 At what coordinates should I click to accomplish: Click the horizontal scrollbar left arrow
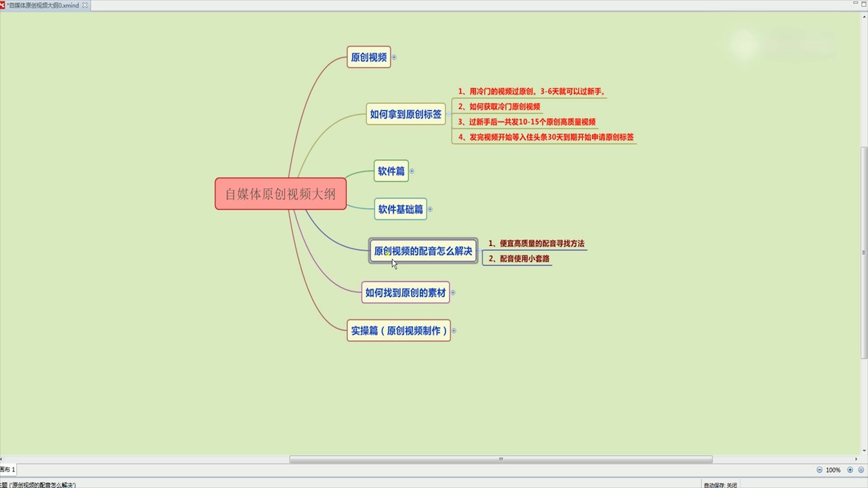tap(1, 459)
